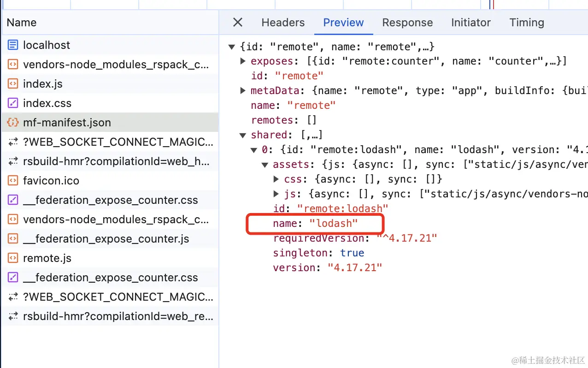Close the request details panel

point(237,22)
